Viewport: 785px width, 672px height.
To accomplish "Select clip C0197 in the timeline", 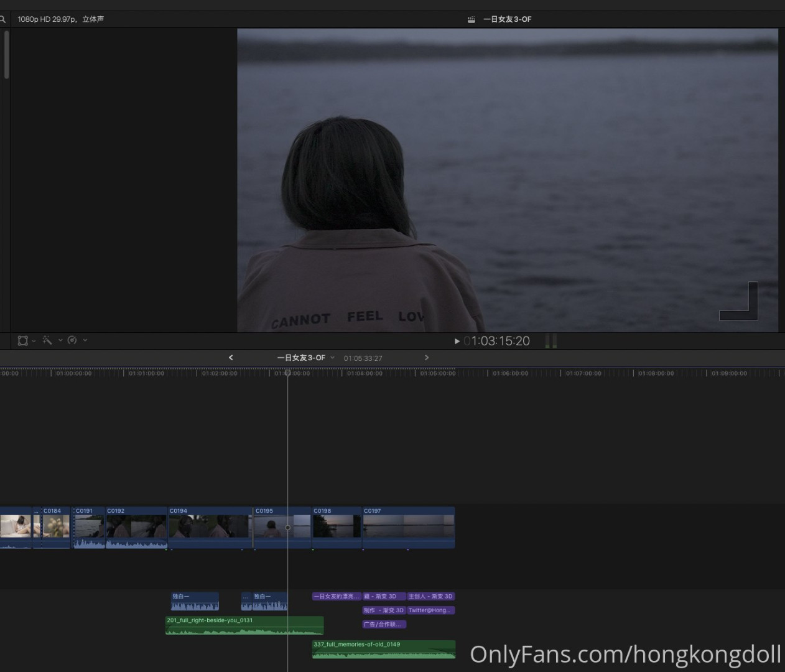I will (408, 526).
